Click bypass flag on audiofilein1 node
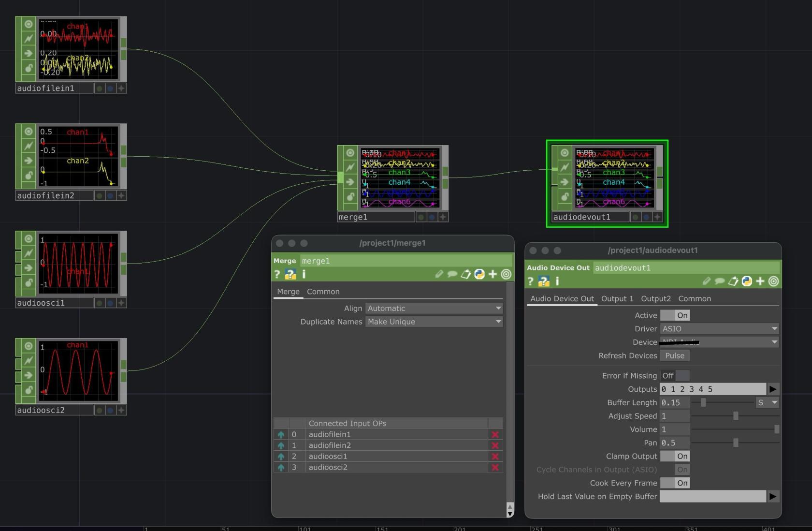The image size is (812, 531). point(29,38)
